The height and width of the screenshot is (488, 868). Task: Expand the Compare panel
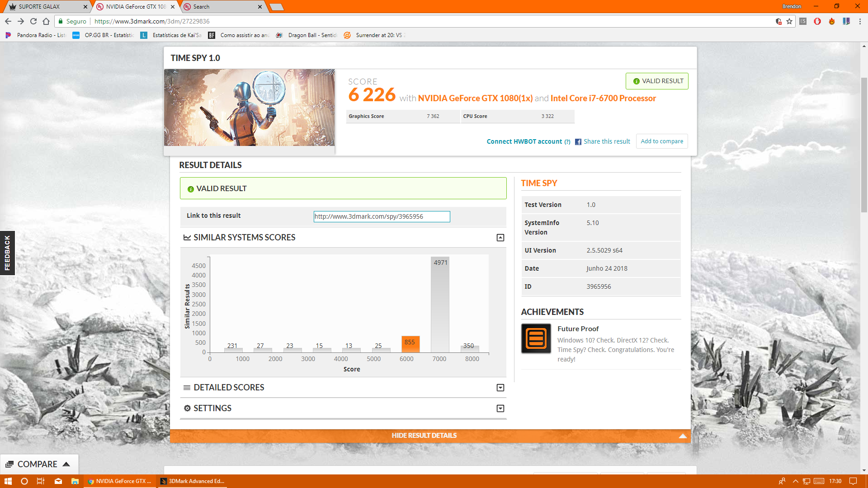point(39,465)
